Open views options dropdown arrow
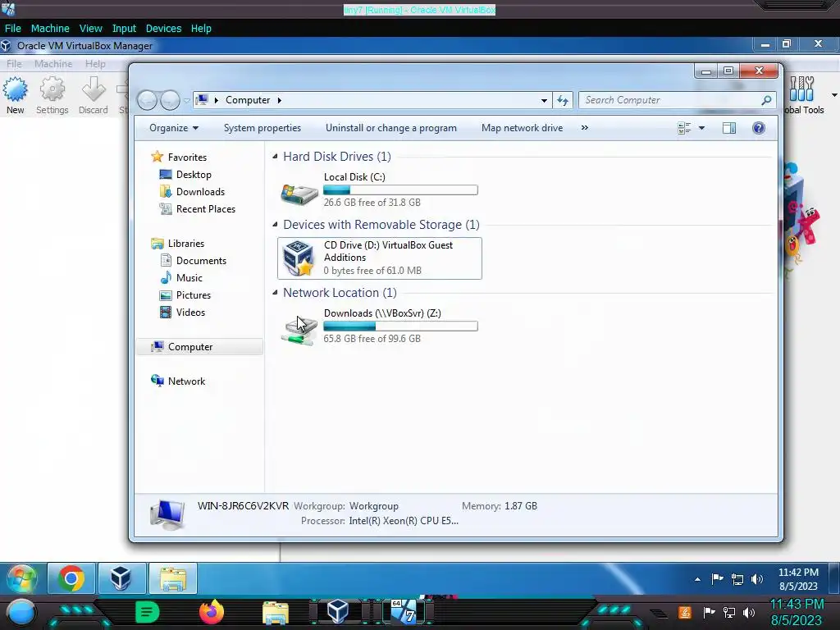Screen dimensions: 840x630 [x=701, y=128]
